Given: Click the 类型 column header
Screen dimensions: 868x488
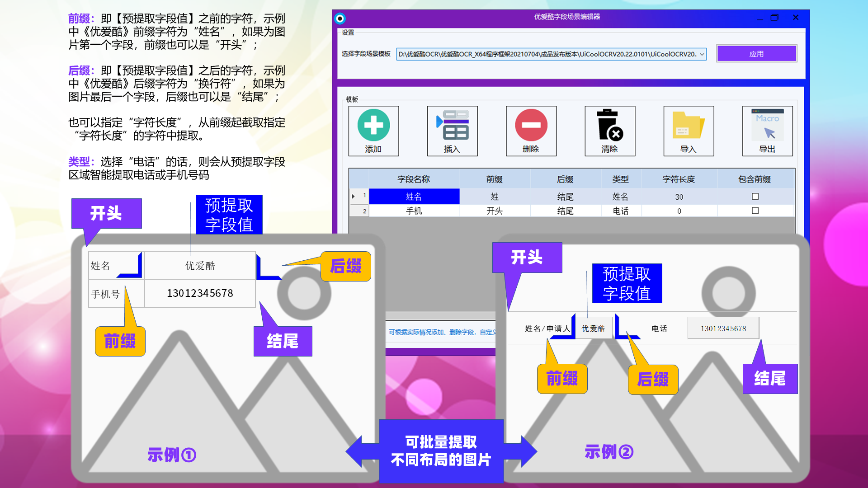Looking at the screenshot, I should point(620,179).
